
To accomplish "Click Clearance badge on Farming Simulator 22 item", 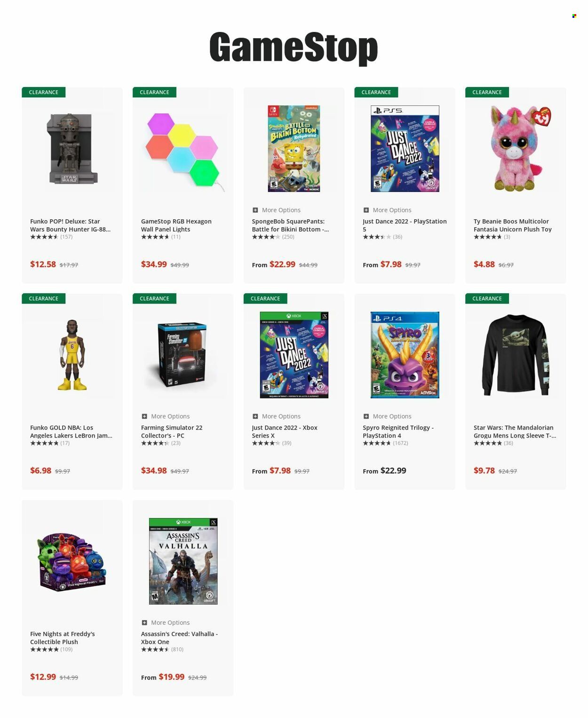I will (154, 298).
